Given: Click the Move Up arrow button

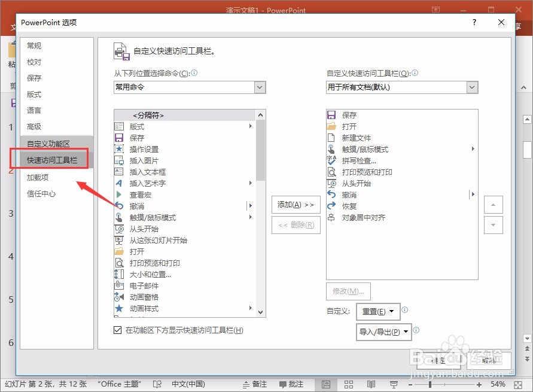Looking at the screenshot, I should click(x=494, y=205).
